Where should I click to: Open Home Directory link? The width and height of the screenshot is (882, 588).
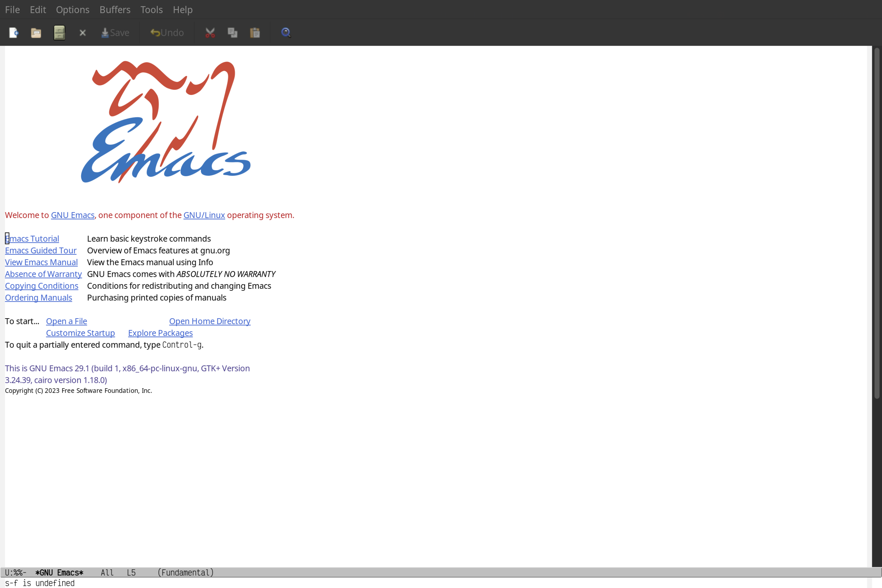210,321
